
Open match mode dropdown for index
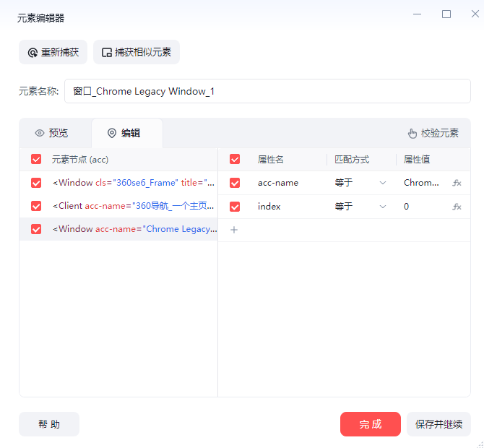[360, 207]
